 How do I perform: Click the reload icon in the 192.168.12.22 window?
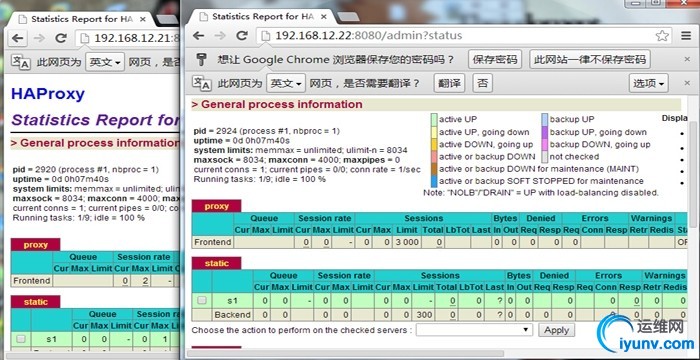(242, 36)
